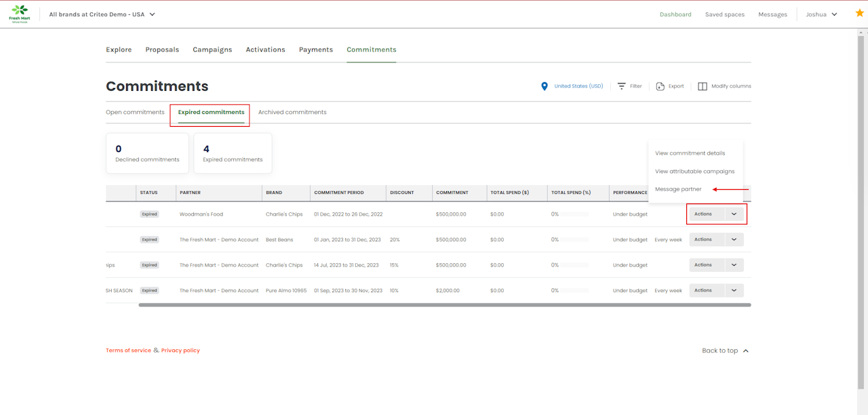Click the blue location pin icon
The width and height of the screenshot is (868, 415).
(x=544, y=87)
